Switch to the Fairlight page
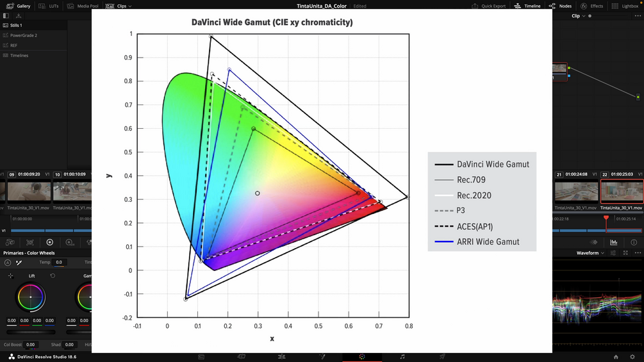 (x=402, y=357)
